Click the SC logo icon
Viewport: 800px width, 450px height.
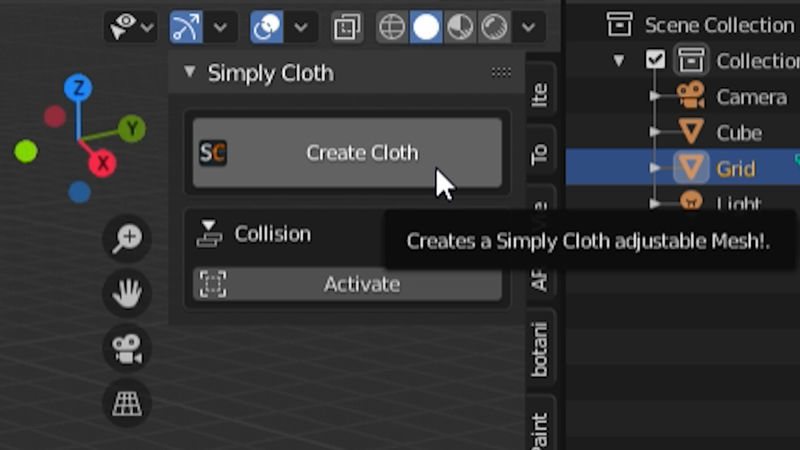(x=213, y=153)
